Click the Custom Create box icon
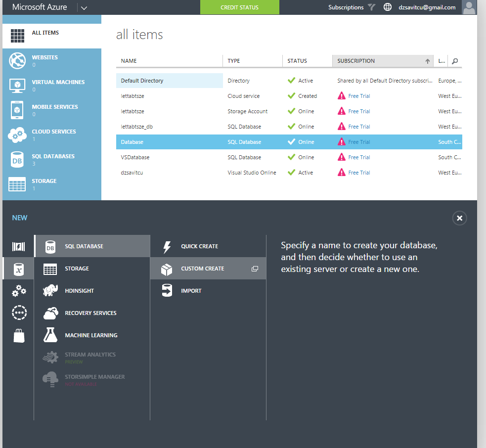 pos(167,269)
